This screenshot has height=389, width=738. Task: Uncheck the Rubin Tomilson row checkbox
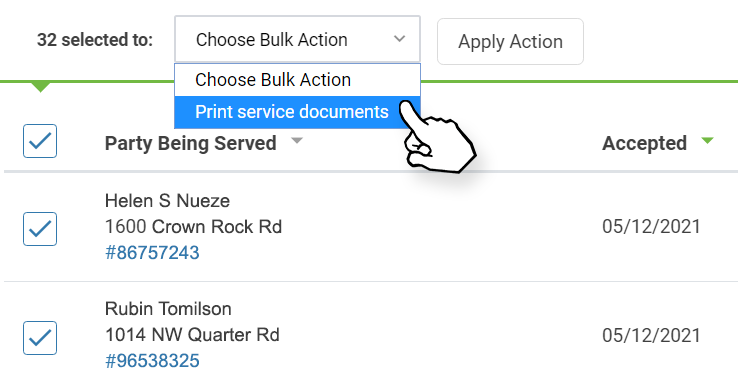(x=40, y=338)
